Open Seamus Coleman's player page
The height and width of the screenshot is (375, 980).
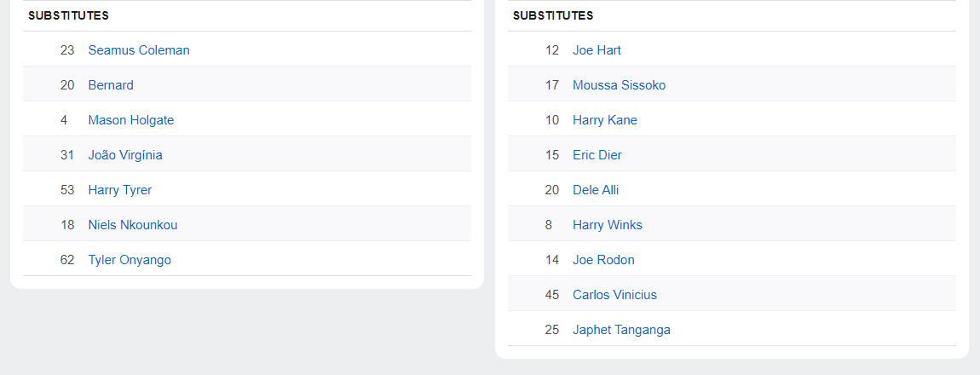click(139, 50)
